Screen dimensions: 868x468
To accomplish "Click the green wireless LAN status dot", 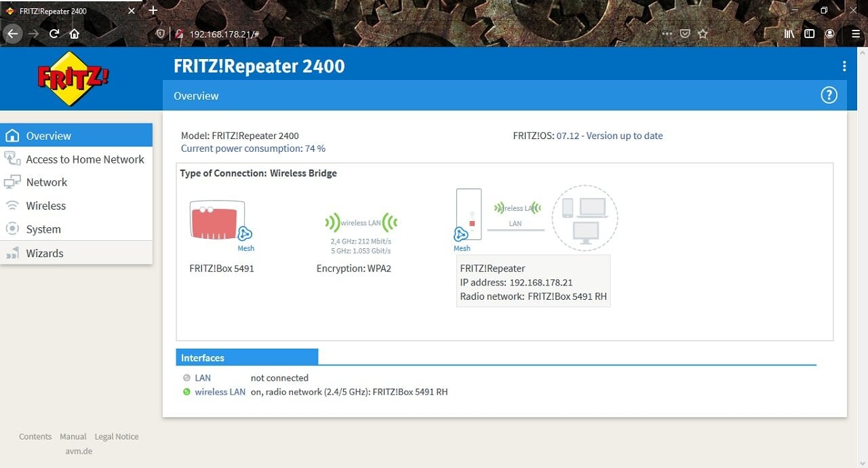I will pos(186,392).
